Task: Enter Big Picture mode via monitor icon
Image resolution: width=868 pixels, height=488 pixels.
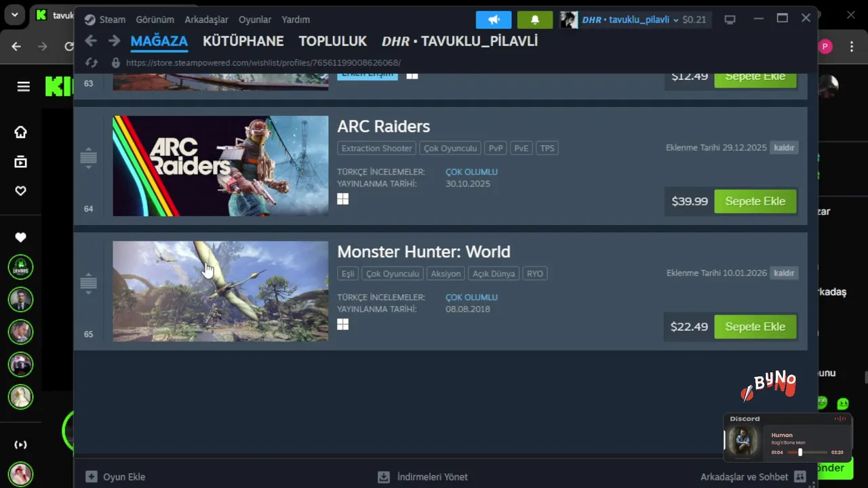Action: click(730, 20)
